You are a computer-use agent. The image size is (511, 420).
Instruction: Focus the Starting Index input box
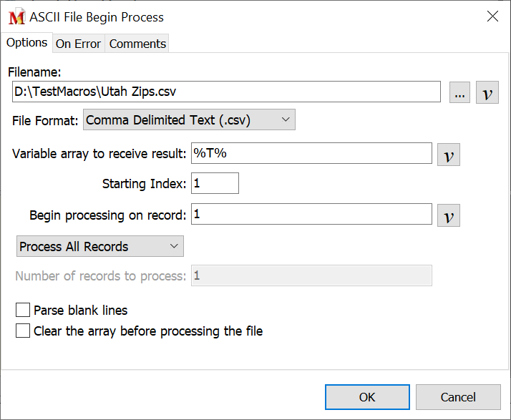point(215,184)
